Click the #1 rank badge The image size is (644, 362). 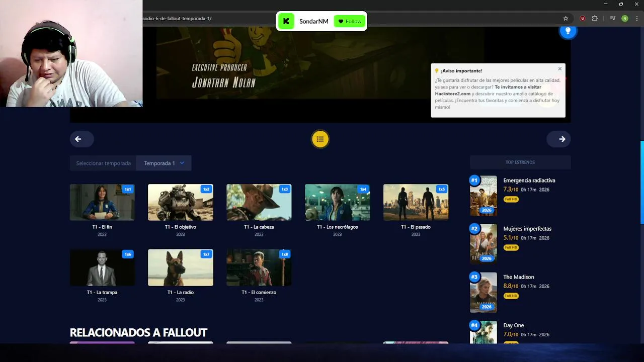click(474, 180)
